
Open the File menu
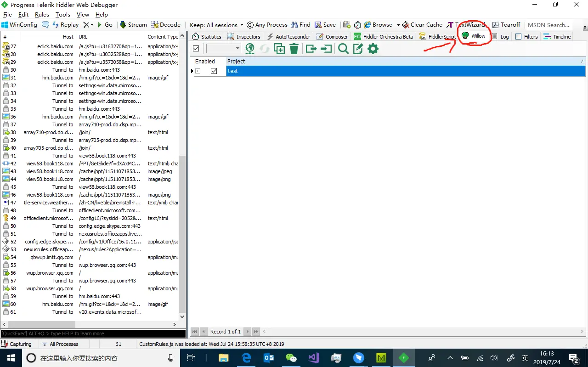pos(7,15)
